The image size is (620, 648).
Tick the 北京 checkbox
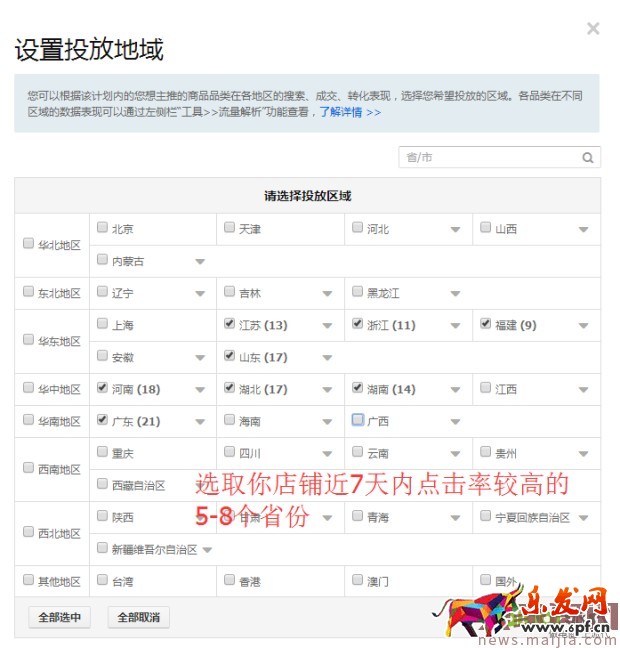(x=102, y=227)
